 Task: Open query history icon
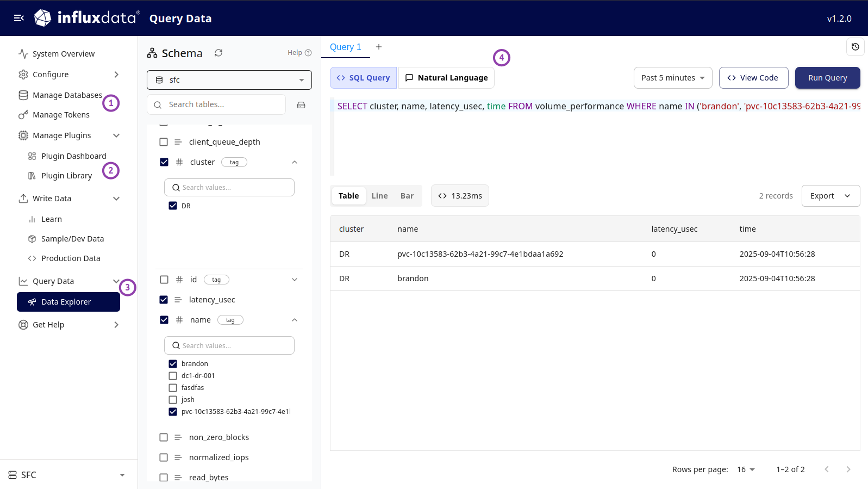(855, 47)
